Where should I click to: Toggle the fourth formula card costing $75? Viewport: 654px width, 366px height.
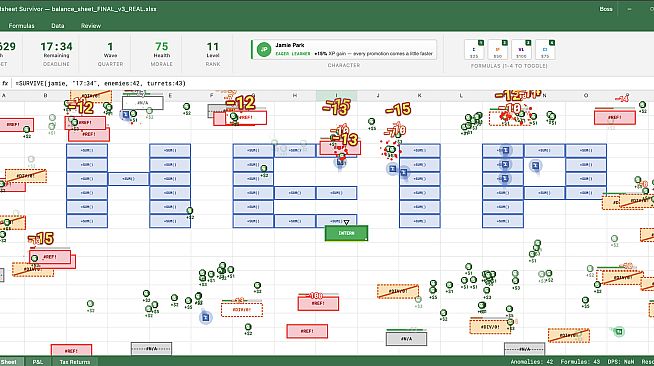click(x=545, y=50)
